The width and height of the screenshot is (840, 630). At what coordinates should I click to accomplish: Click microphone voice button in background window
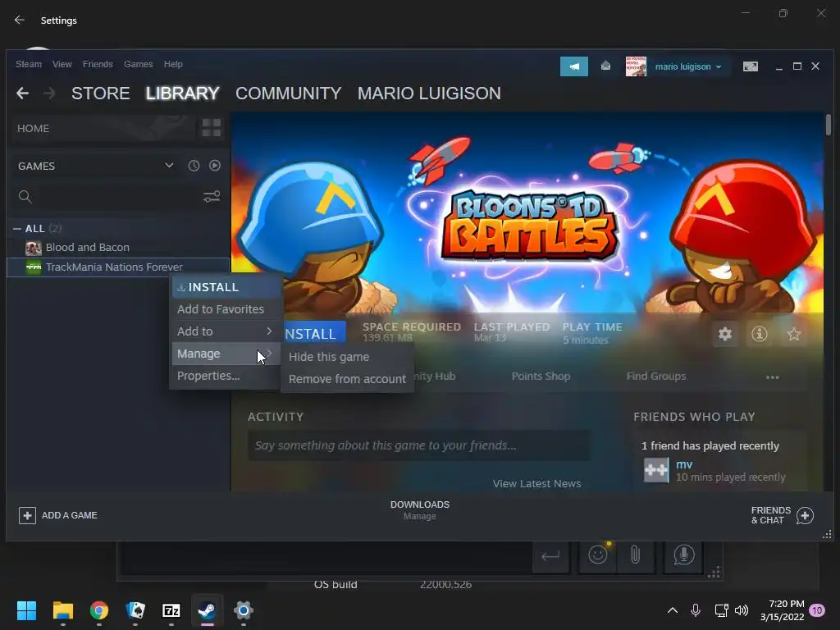tap(683, 555)
